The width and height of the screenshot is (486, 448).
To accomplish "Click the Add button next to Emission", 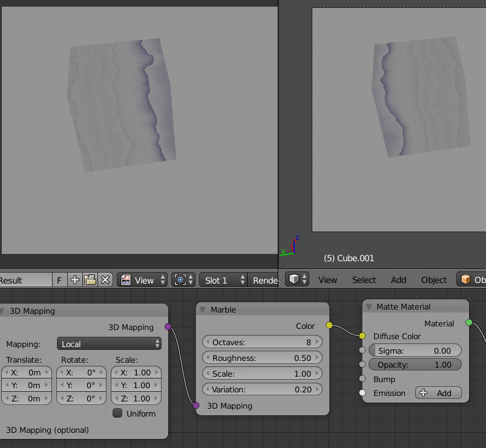I will pos(438,393).
